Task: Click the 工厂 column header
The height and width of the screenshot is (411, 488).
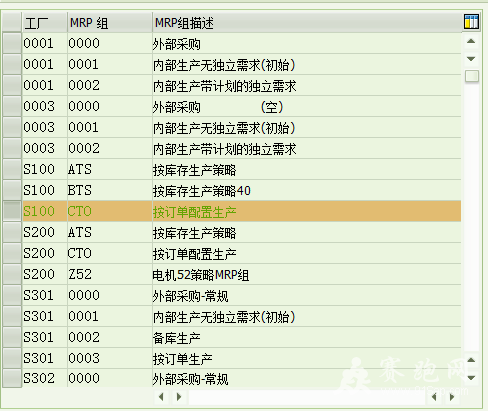Action: coord(45,23)
